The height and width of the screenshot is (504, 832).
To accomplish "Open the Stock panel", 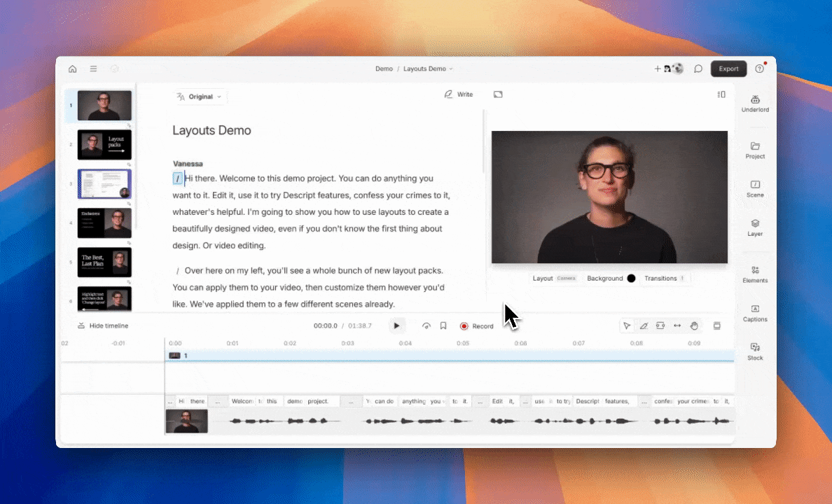I will pyautogui.click(x=755, y=351).
